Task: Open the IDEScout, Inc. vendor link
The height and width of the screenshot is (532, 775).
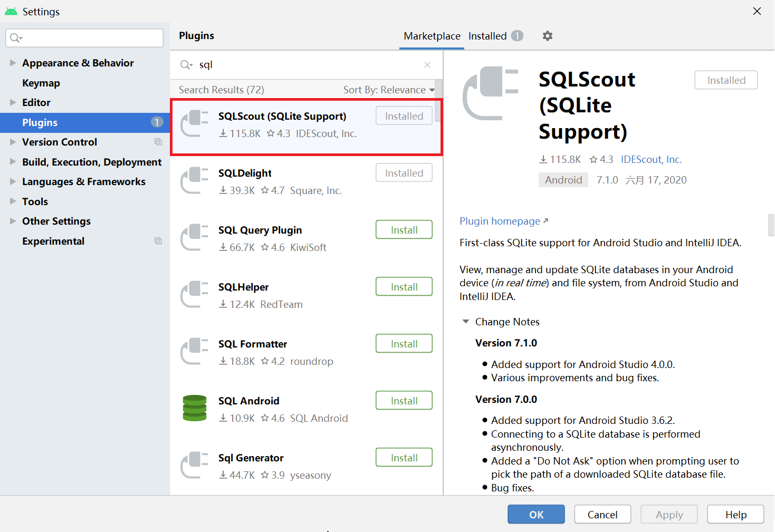Action: tap(651, 159)
